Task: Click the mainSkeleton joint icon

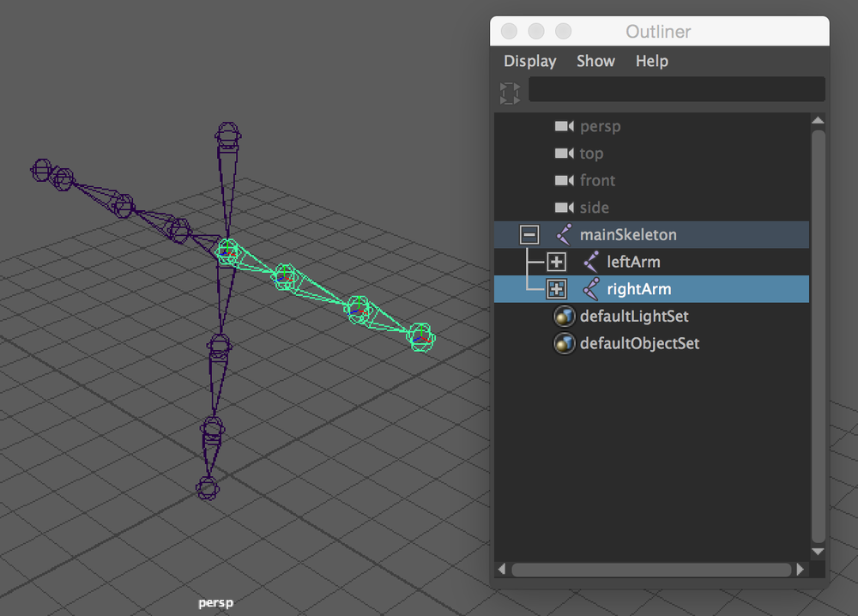Action: point(564,234)
